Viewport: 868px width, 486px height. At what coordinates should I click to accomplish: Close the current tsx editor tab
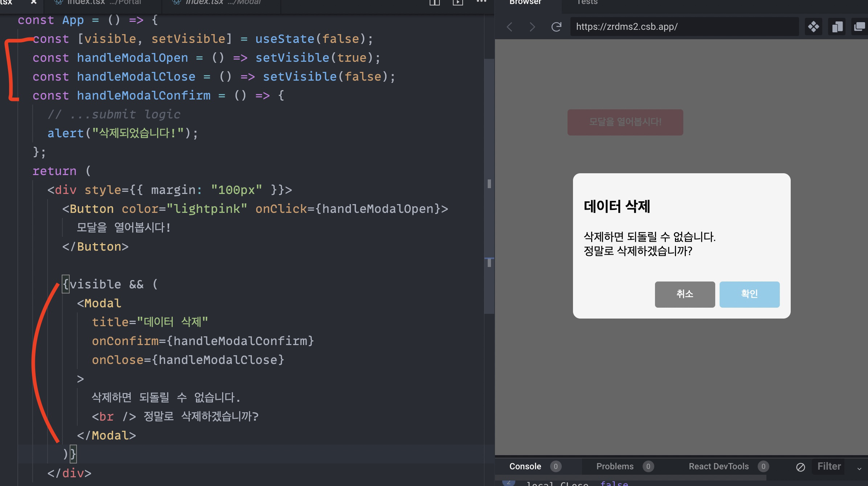[33, 2]
